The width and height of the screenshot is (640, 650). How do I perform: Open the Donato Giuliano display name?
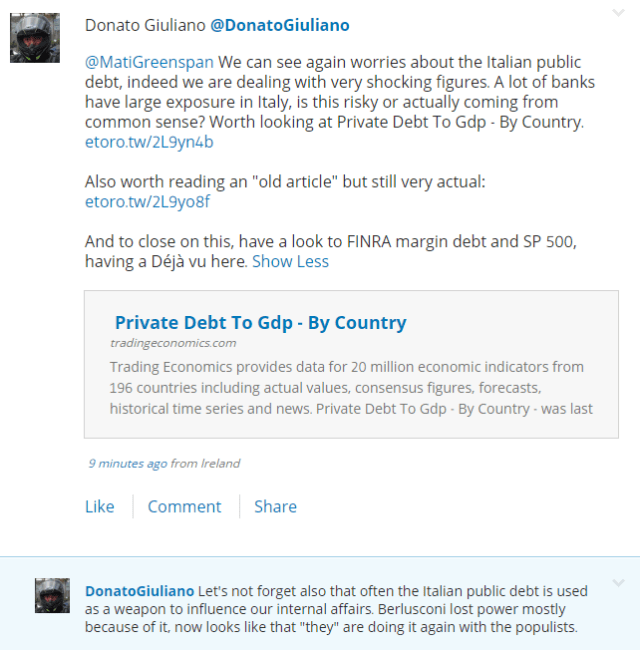(x=144, y=25)
